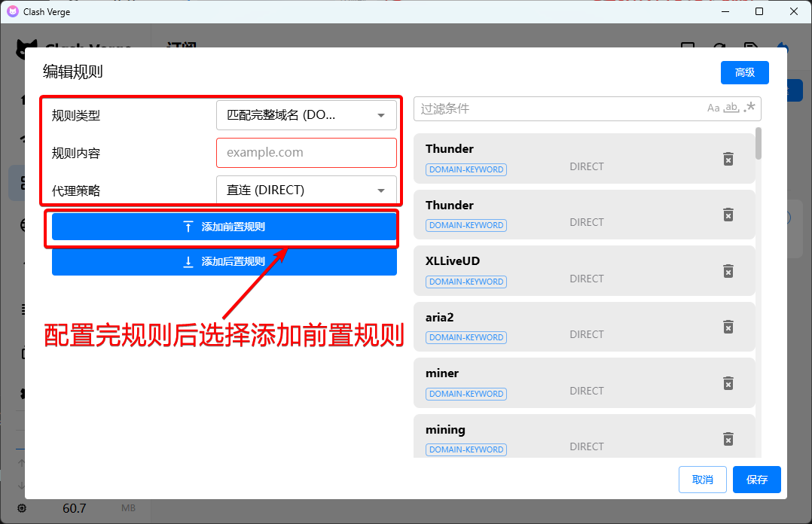812x524 pixels.
Task: Toggle match case (Aa) filter option
Action: click(x=713, y=108)
